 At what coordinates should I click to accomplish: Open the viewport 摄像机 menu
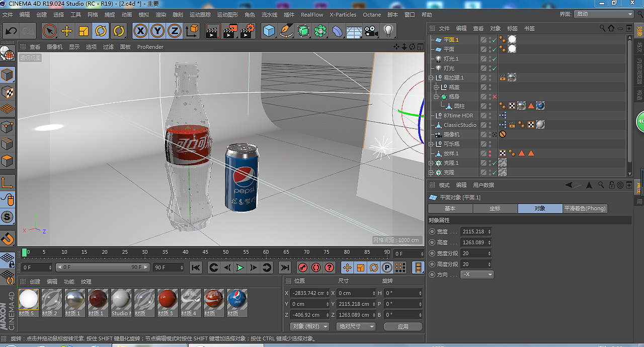click(54, 47)
